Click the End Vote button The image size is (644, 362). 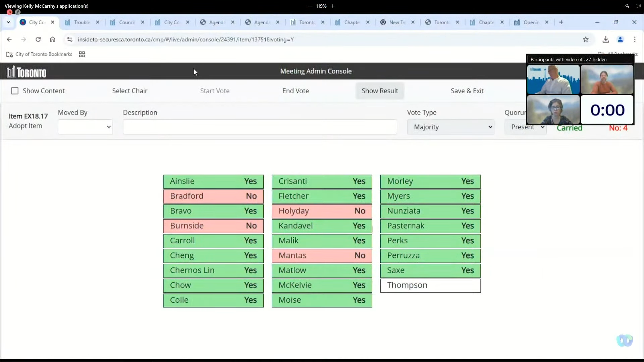click(x=296, y=91)
